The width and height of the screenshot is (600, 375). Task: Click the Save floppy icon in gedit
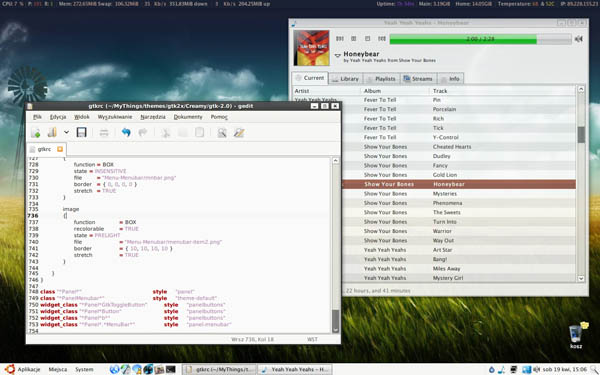click(x=81, y=133)
